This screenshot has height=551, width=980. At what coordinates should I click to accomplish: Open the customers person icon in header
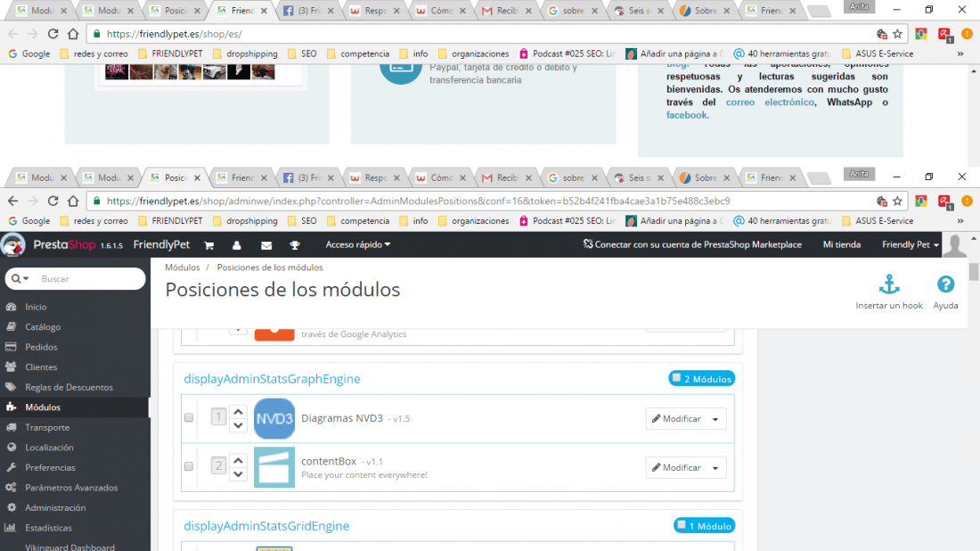237,245
